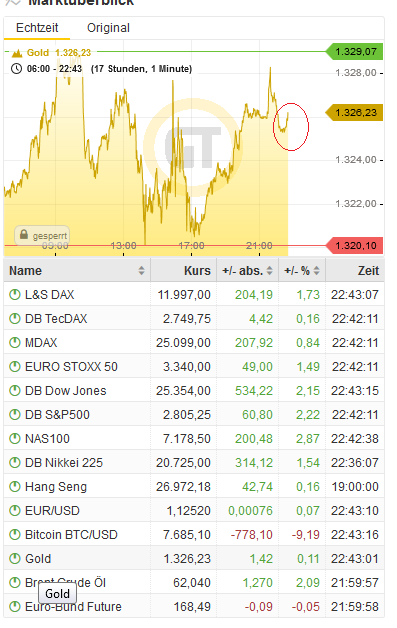Image resolution: width=397 pixels, height=628 pixels.
Task: Click the Bitcoin percent value -9,19
Action: point(305,535)
